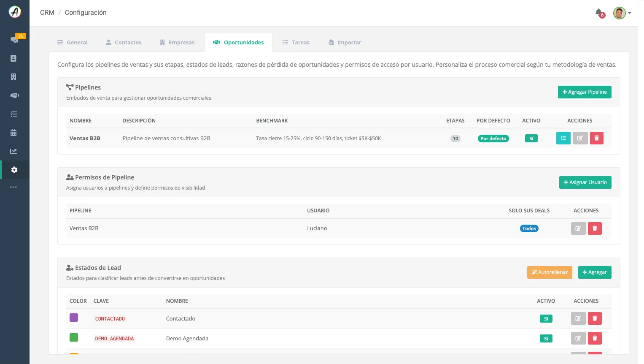Image resolution: width=644 pixels, height=364 pixels.
Task: Open the user avatar dropdown menu
Action: pos(622,13)
